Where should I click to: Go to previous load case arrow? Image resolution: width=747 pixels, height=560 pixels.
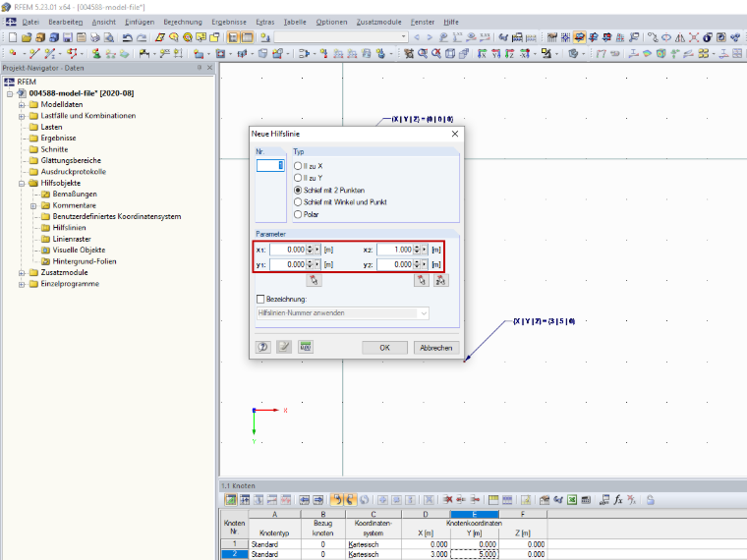417,37
